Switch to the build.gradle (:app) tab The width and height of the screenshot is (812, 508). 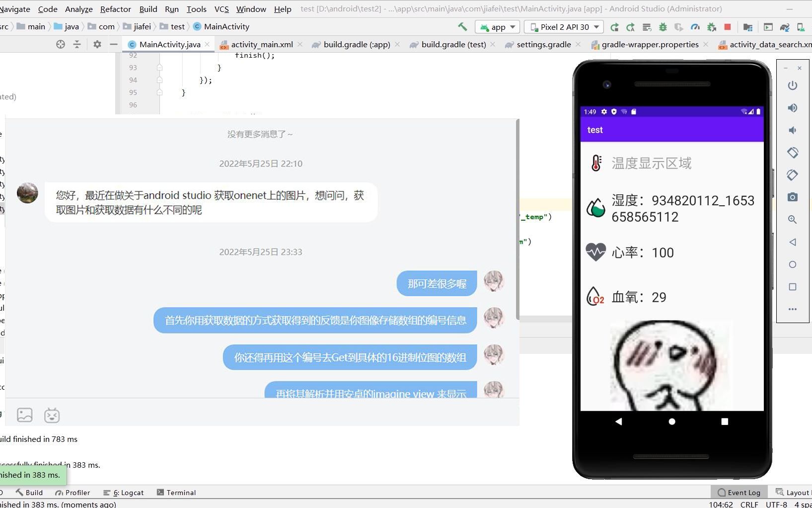click(x=356, y=44)
